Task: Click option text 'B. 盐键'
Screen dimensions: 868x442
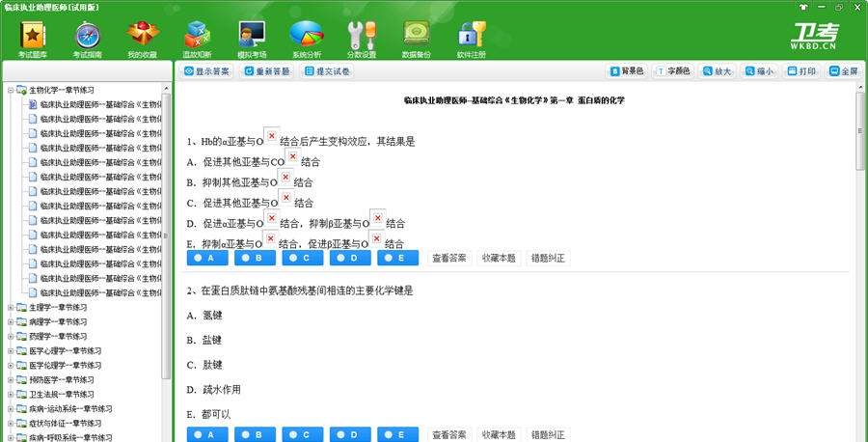Action: tap(204, 340)
